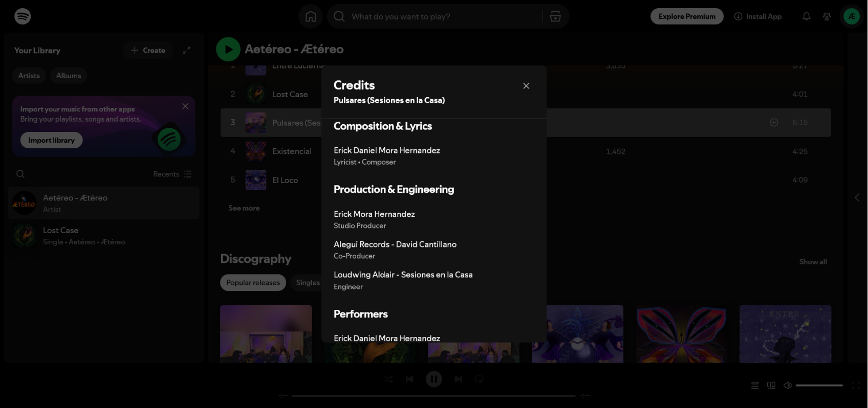Open Recents sort dropdown in library
This screenshot has width=868, height=408.
(172, 174)
